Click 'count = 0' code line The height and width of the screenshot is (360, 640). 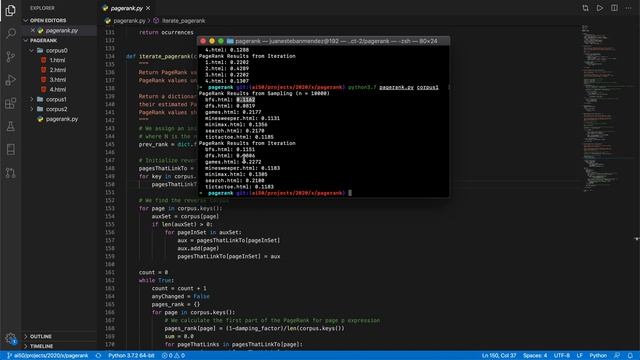(x=153, y=272)
